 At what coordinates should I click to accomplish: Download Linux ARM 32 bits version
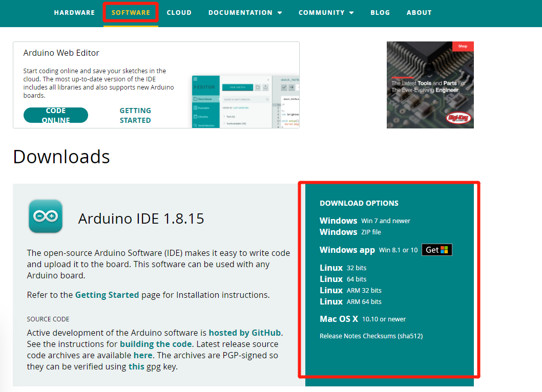coord(350,291)
